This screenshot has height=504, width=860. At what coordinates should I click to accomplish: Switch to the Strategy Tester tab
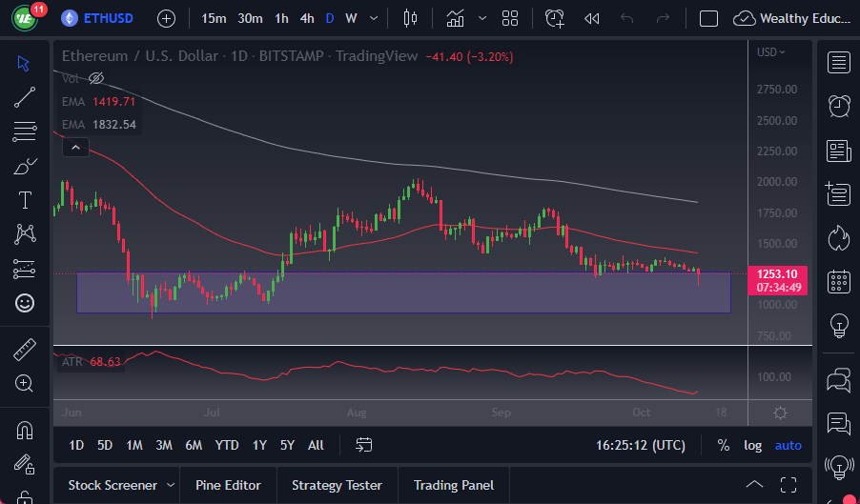[337, 485]
